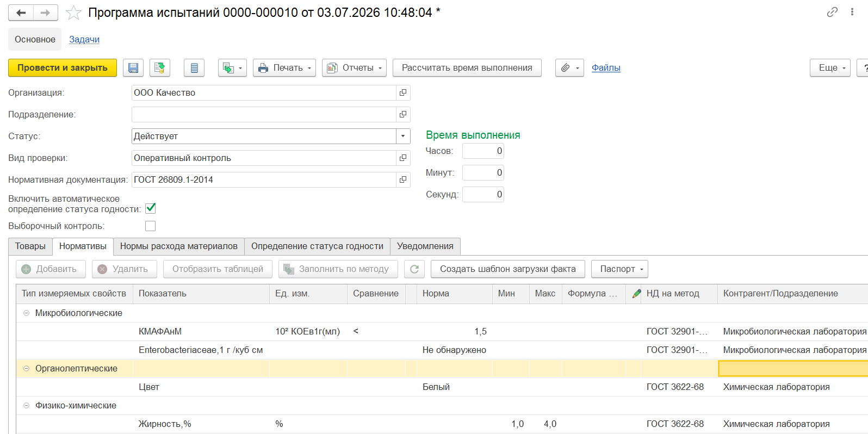Screen dimensions: 868x434
Task: Click the ГОСТ 26809.1-2014 documentation field
Action: tap(264, 180)
